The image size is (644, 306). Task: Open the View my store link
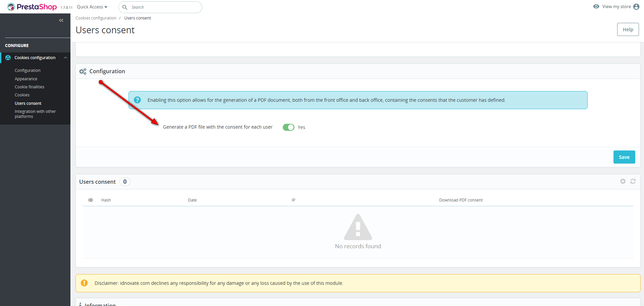coord(616,6)
